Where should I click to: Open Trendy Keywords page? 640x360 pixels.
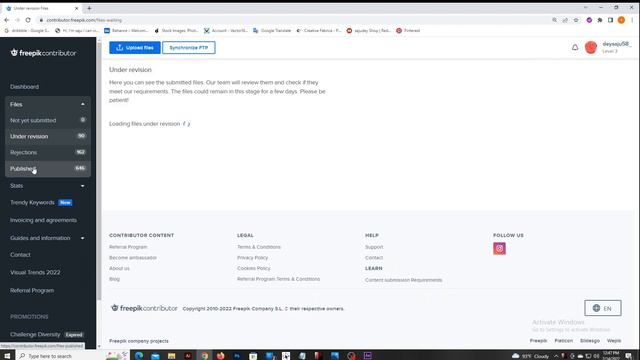[x=32, y=202]
